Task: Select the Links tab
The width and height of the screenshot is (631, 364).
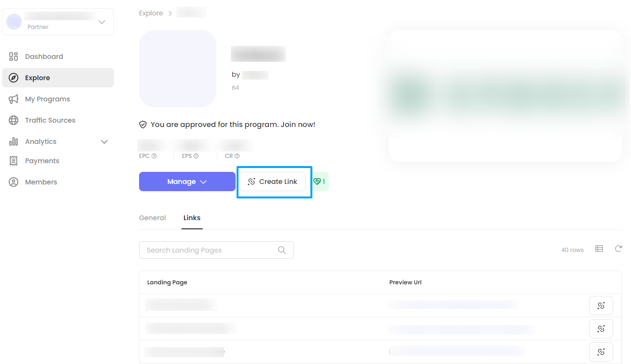Action: tap(192, 218)
